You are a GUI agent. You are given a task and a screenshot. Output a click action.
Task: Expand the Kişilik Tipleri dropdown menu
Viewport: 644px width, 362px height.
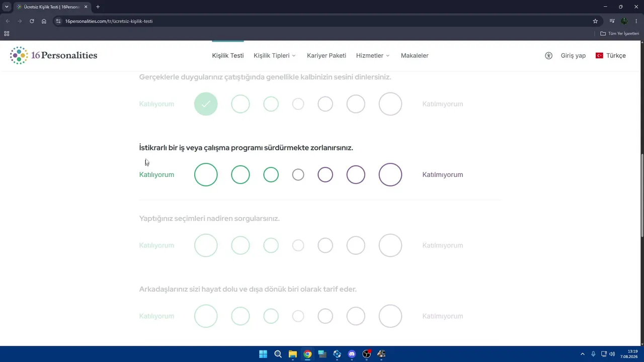click(x=275, y=56)
